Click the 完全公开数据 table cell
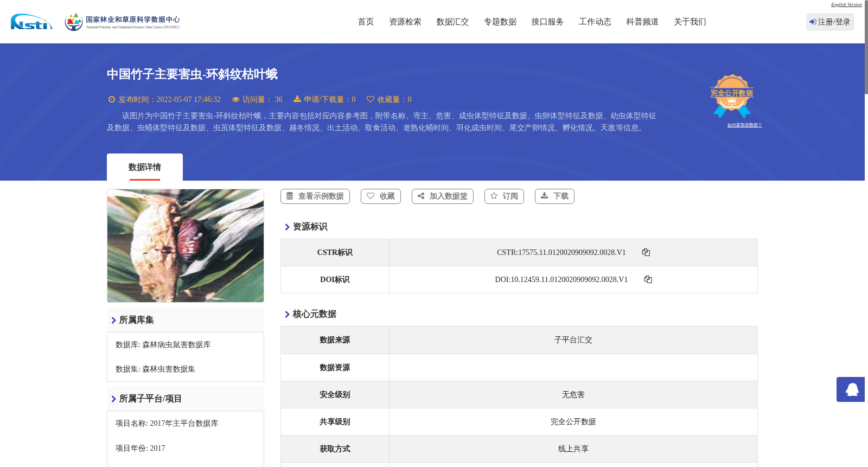 pyautogui.click(x=573, y=422)
